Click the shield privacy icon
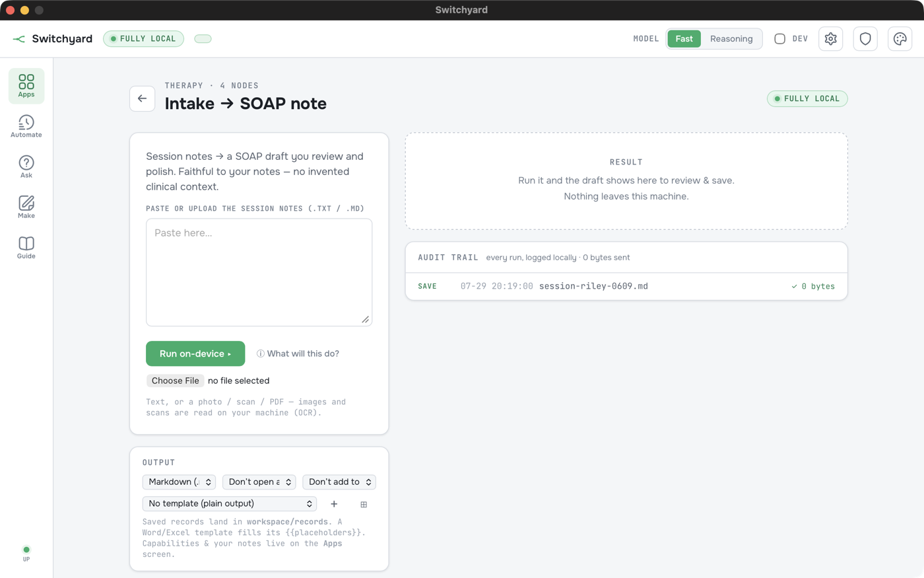This screenshot has height=578, width=924. [865, 39]
